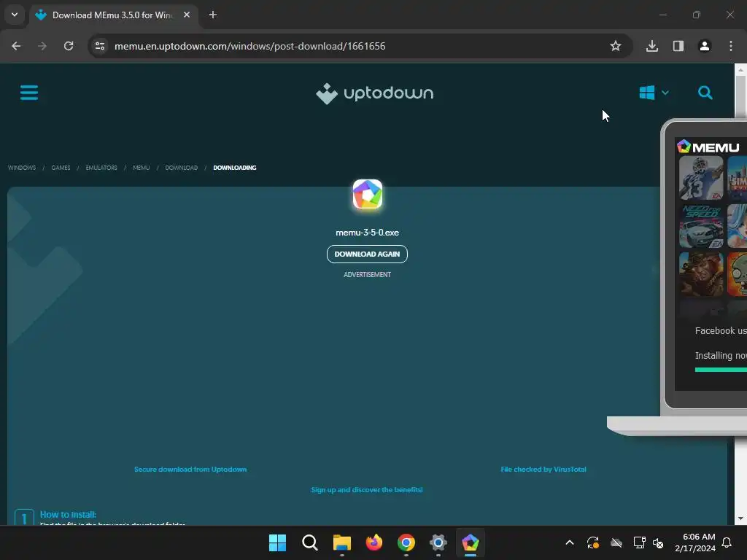Open the Uptodown hamburger menu

point(29,93)
